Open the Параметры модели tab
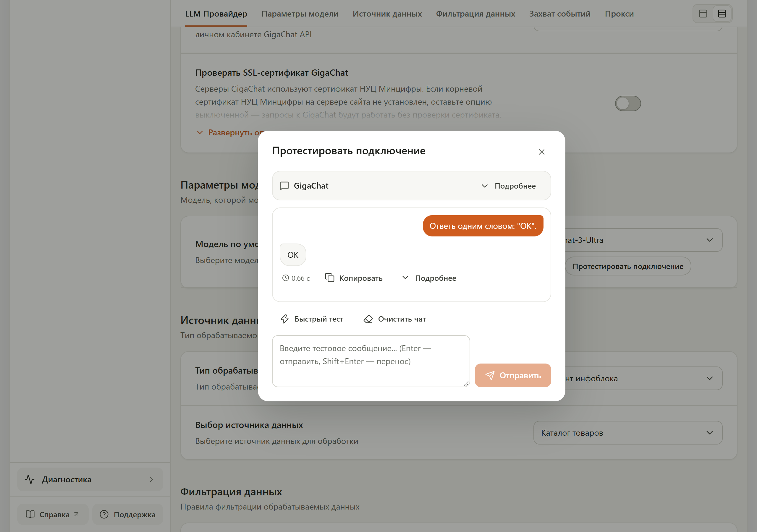The width and height of the screenshot is (757, 532). pyautogui.click(x=300, y=14)
